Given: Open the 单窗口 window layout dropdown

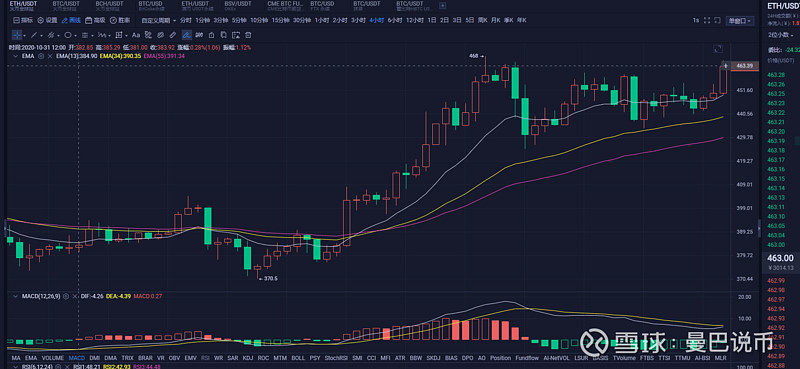Looking at the screenshot, I should click(740, 20).
